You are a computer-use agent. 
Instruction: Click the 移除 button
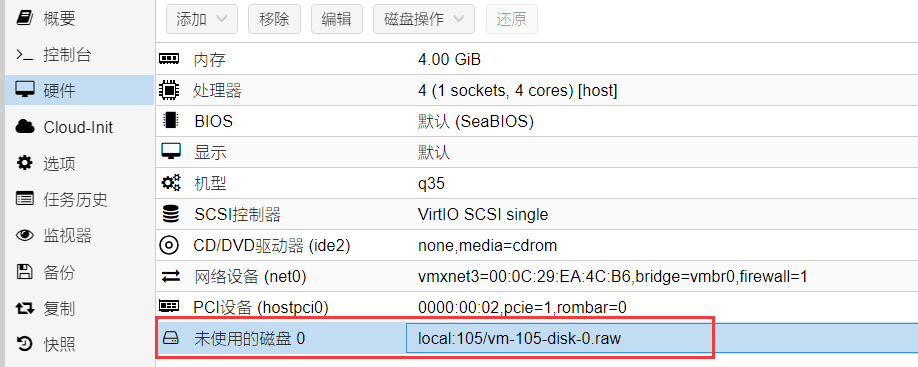[274, 19]
